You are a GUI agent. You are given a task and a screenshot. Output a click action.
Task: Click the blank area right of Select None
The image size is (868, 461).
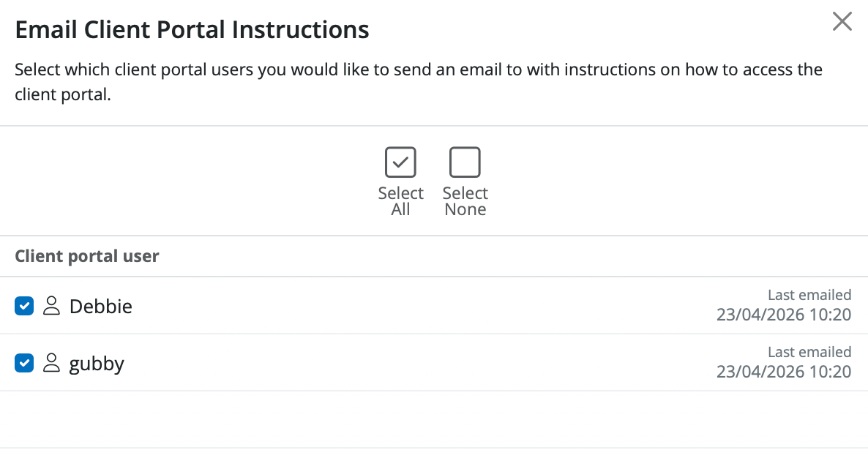click(x=659, y=181)
